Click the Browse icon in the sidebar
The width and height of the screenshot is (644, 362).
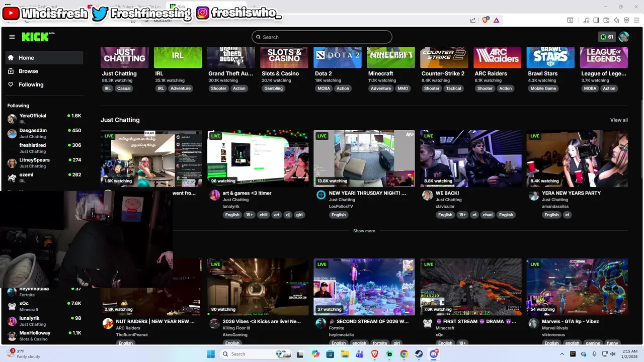coord(11,71)
